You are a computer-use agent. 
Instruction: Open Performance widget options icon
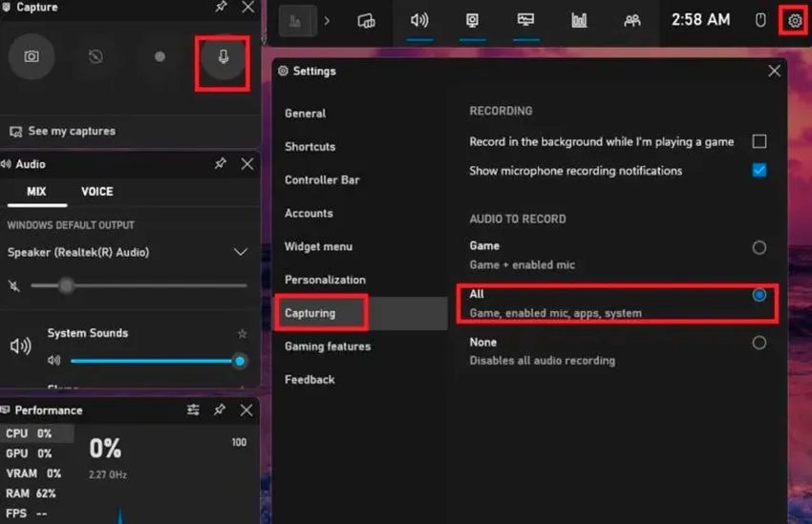coord(193,410)
